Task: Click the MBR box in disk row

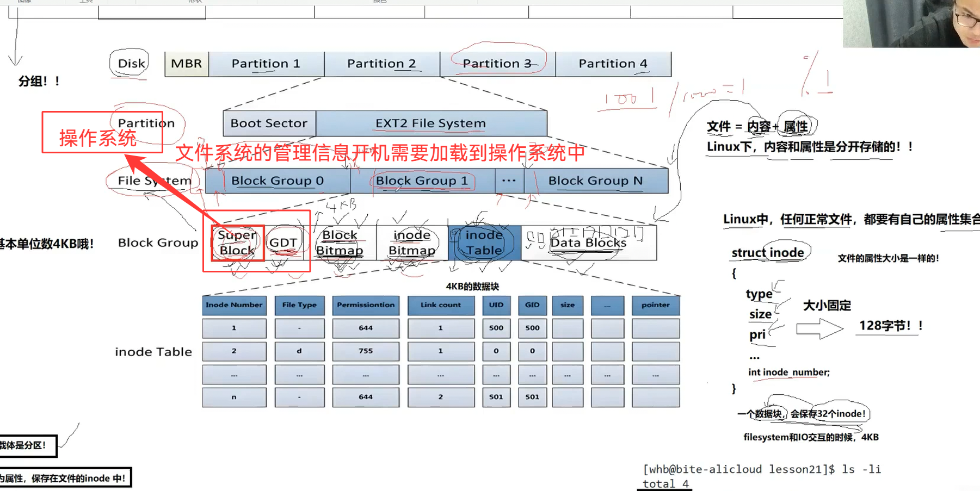Action: (186, 64)
